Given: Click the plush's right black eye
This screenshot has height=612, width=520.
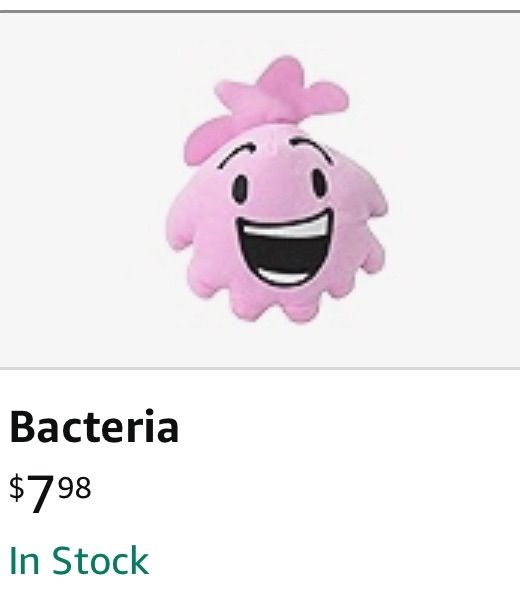Looking at the screenshot, I should point(319,183).
